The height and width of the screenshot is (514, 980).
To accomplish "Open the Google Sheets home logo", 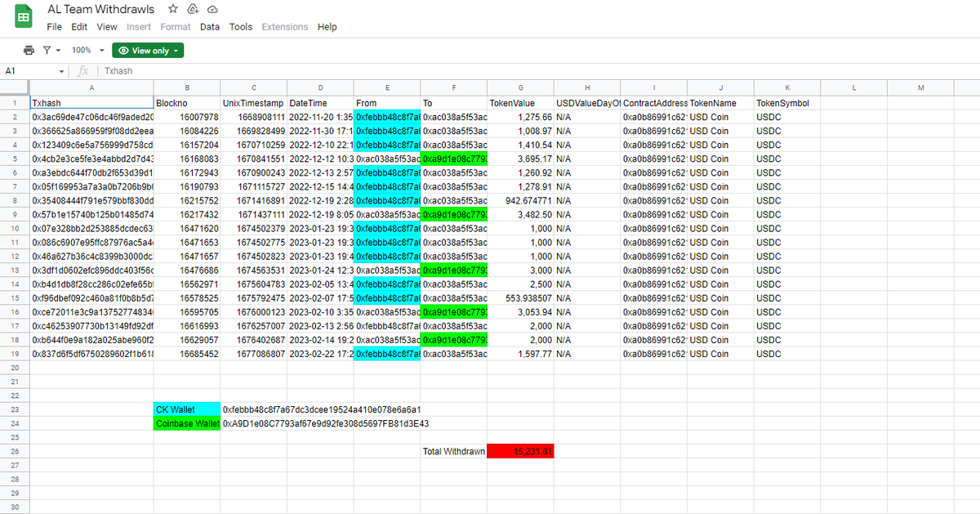I will point(24,17).
